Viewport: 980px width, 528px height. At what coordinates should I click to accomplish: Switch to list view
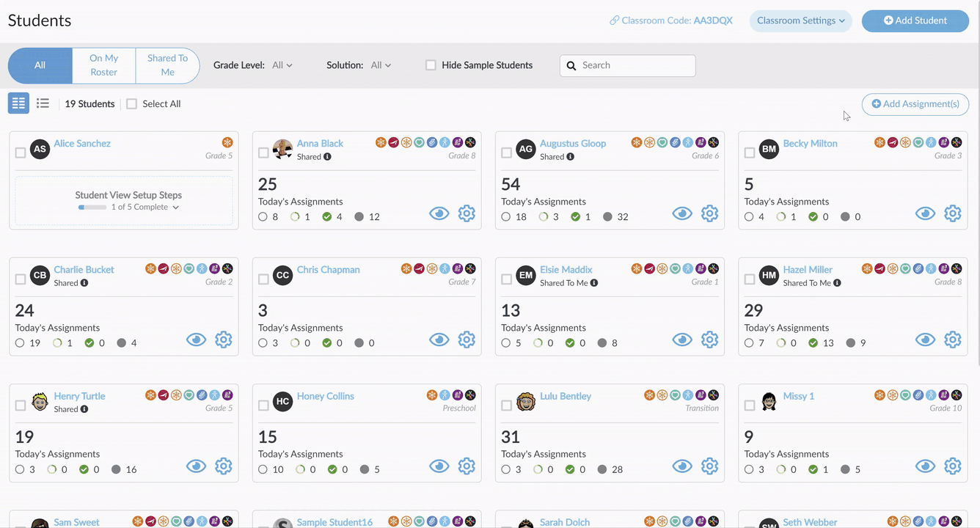point(43,103)
